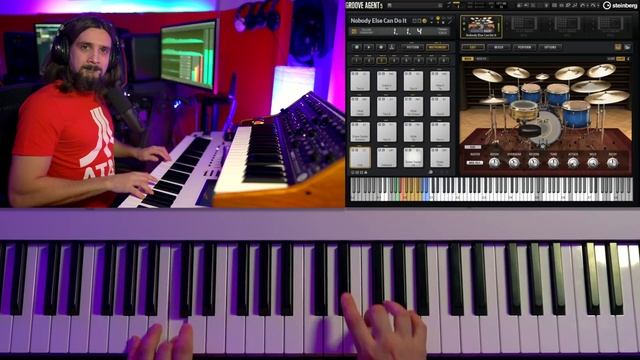Select pad group 1
The image size is (640, 360).
tap(356, 60)
